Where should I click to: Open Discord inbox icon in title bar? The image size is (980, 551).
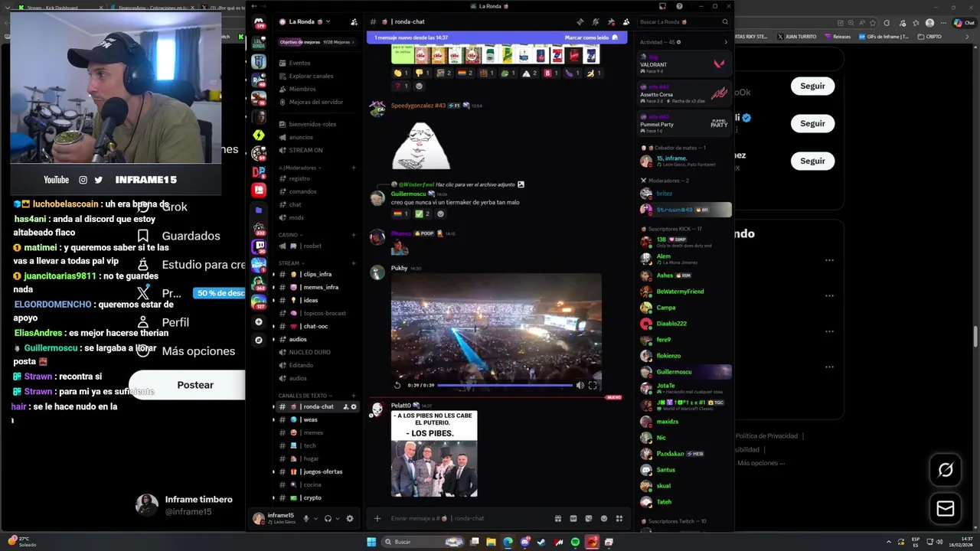pos(663,6)
